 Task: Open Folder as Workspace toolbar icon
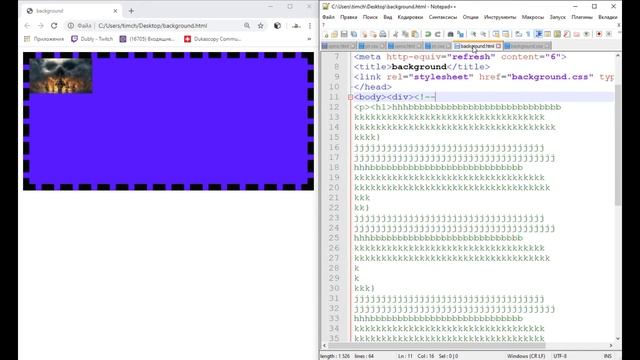[576, 34]
